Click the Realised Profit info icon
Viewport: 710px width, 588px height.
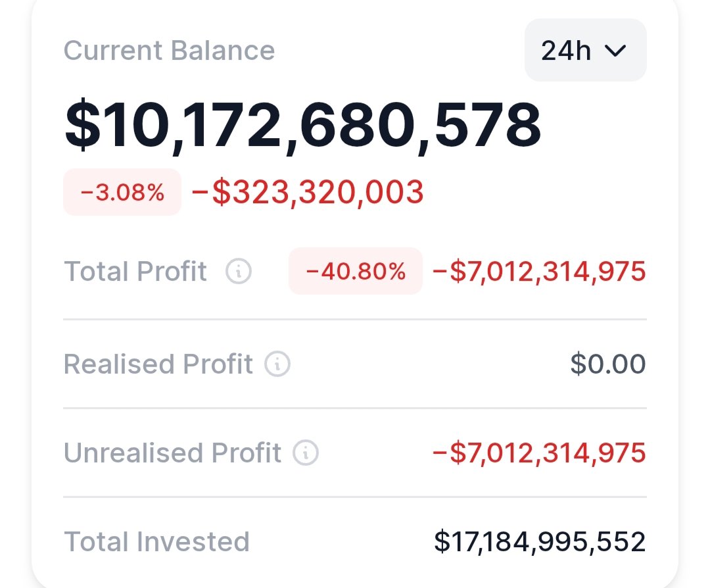coord(277,364)
